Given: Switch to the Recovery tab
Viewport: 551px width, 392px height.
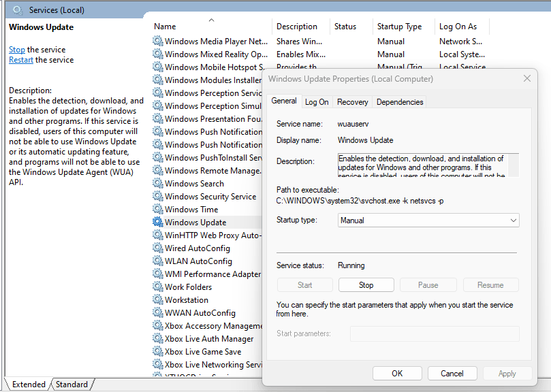Looking at the screenshot, I should pos(352,101).
